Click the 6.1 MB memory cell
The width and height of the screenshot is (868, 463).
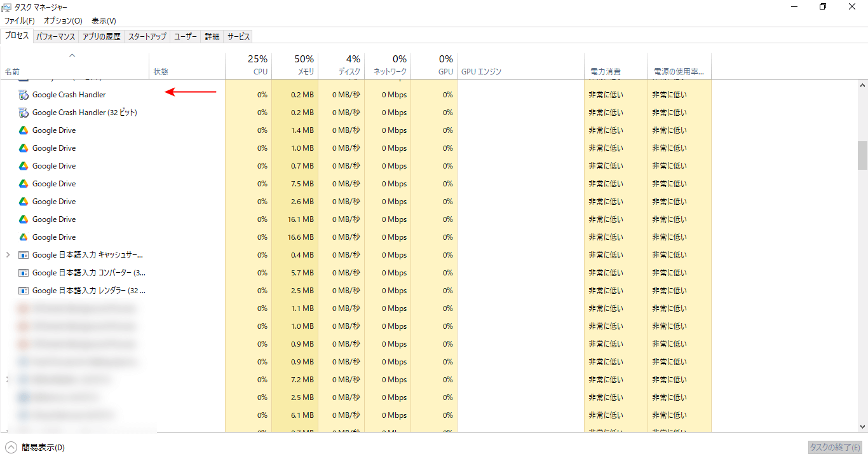295,415
